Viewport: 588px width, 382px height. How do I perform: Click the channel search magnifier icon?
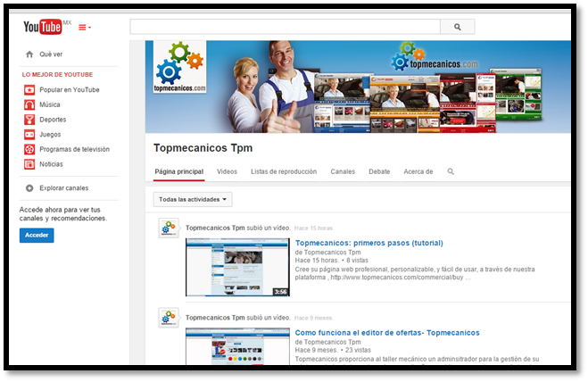451,171
